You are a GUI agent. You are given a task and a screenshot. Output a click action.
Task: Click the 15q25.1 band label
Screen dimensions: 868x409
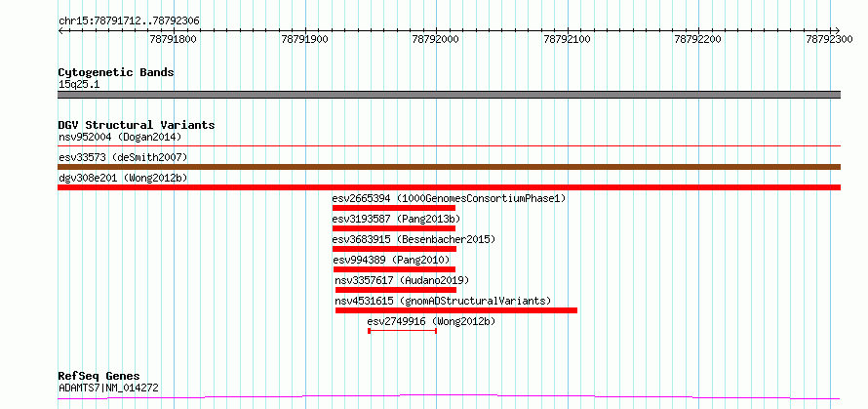click(x=79, y=85)
